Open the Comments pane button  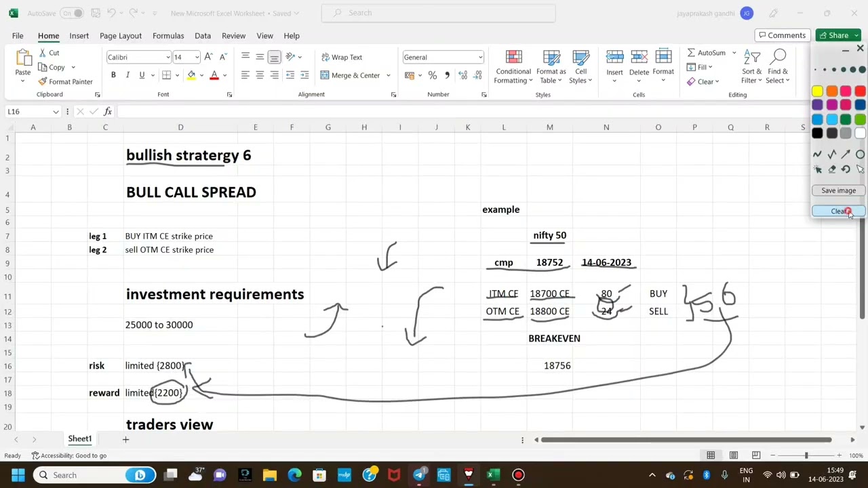click(782, 35)
